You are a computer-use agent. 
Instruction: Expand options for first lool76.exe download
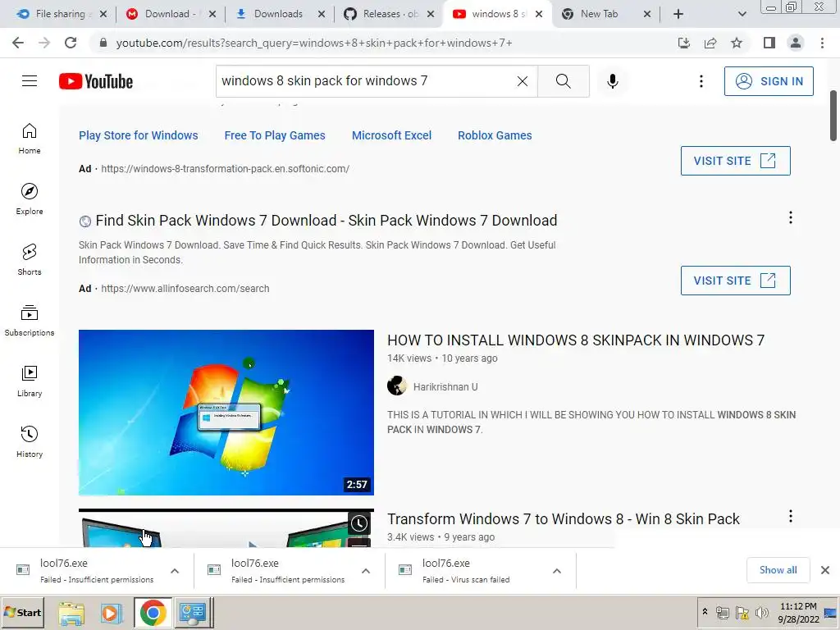(x=175, y=571)
